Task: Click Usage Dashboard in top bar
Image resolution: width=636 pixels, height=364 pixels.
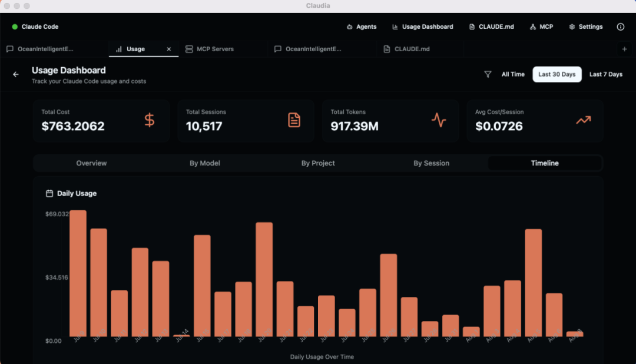Action: (x=422, y=27)
